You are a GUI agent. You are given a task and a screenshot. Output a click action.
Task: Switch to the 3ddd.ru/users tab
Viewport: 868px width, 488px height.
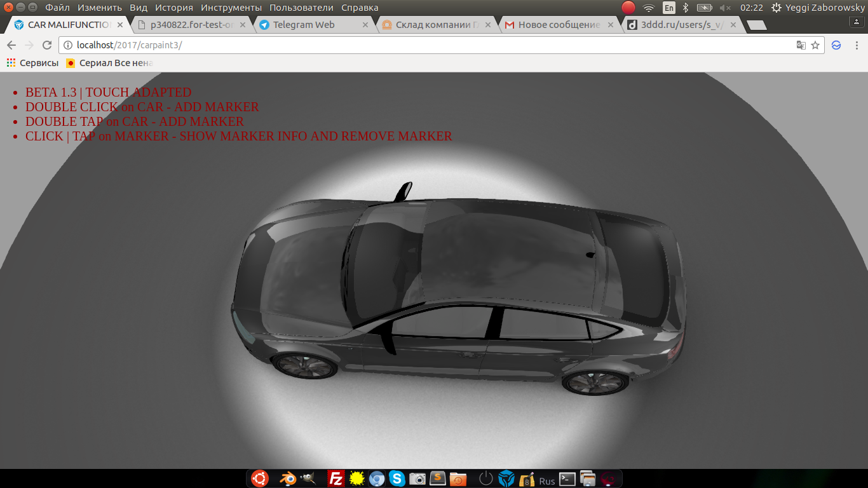click(x=681, y=25)
